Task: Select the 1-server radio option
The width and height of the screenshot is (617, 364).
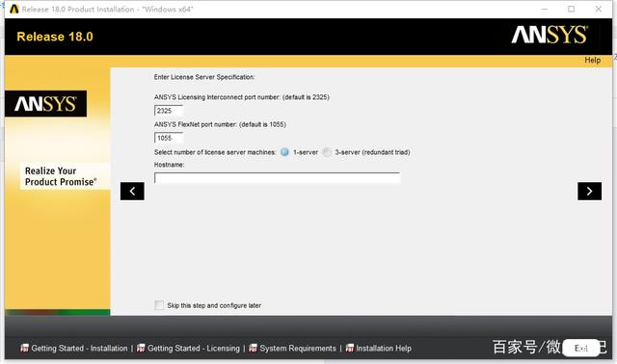Action: (x=284, y=152)
